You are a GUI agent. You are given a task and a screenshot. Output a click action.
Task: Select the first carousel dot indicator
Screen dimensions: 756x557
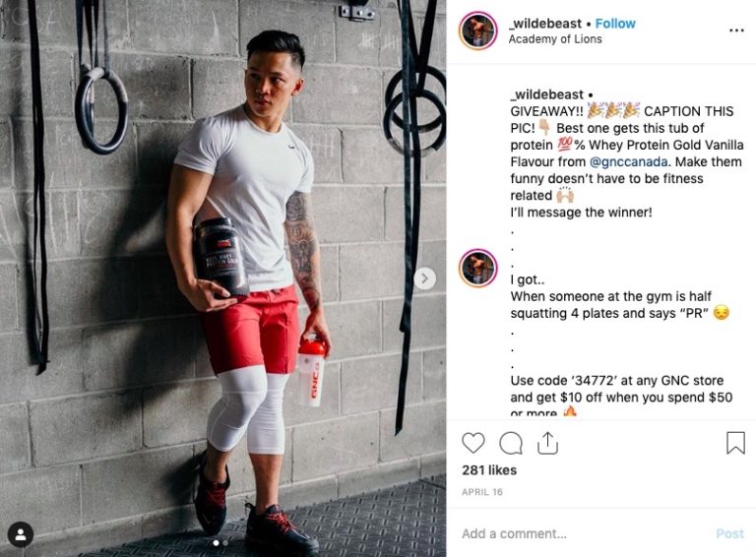(x=216, y=543)
